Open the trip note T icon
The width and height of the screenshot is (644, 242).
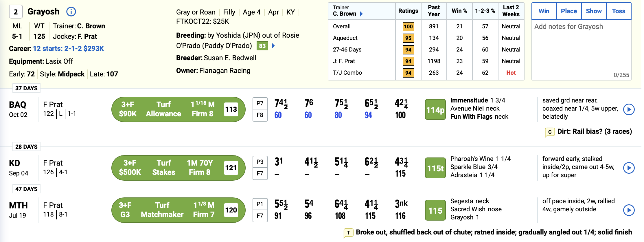coord(348,232)
